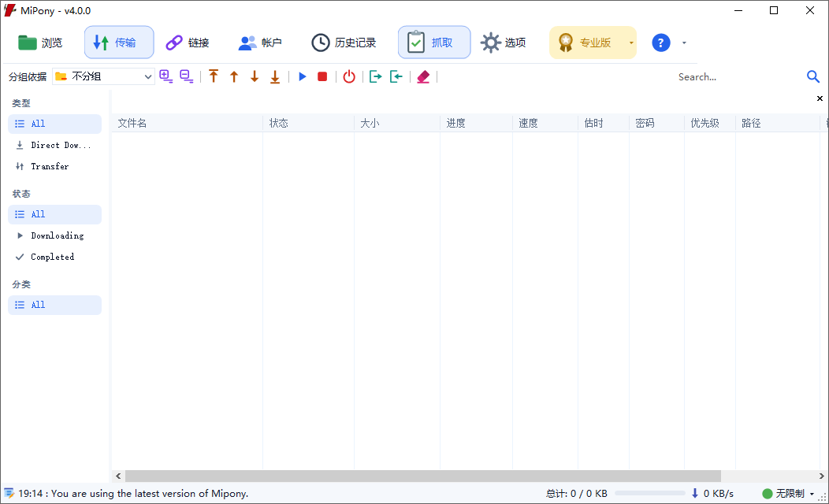
Task: Click the red power shutdown icon
Action: click(349, 76)
